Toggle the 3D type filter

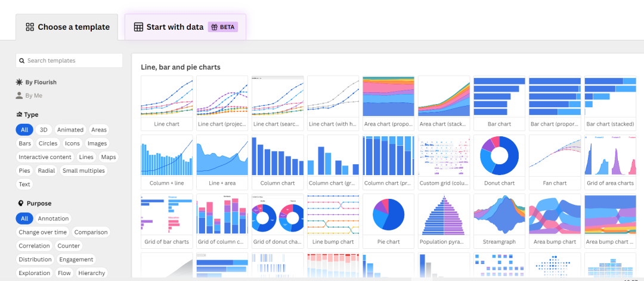(x=44, y=130)
